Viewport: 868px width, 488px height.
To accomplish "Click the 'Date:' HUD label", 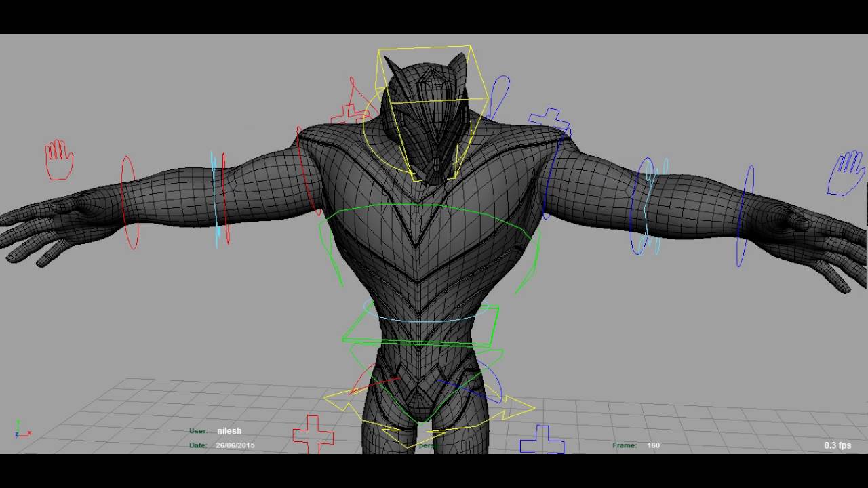I will pyautogui.click(x=197, y=445).
